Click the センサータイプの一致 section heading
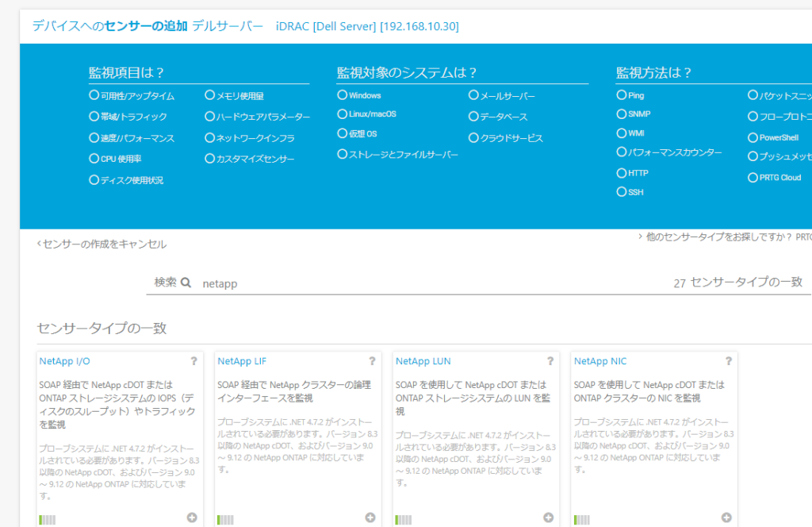The width and height of the screenshot is (812, 527). (x=101, y=328)
